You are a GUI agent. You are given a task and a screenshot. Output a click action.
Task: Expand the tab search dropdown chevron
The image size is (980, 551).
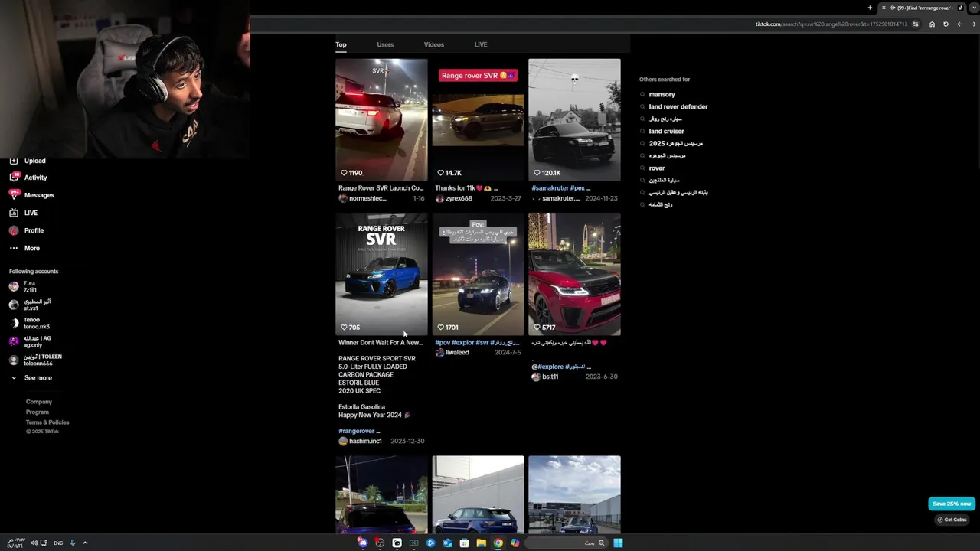coord(972,8)
